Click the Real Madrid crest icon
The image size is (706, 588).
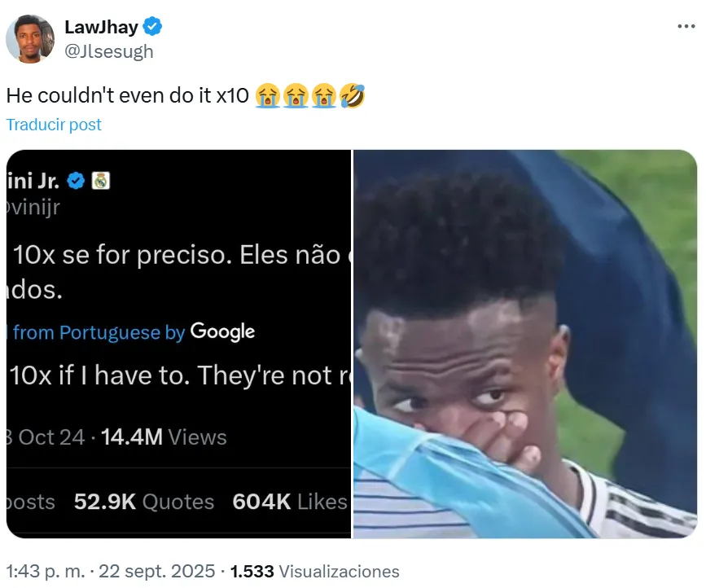click(101, 181)
